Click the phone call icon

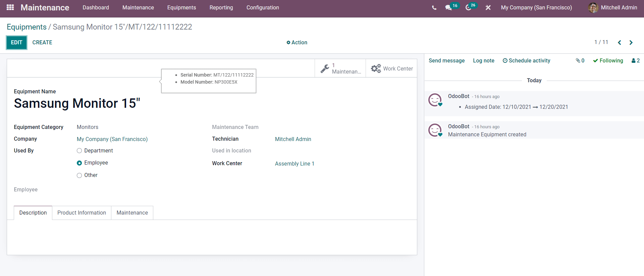click(434, 7)
